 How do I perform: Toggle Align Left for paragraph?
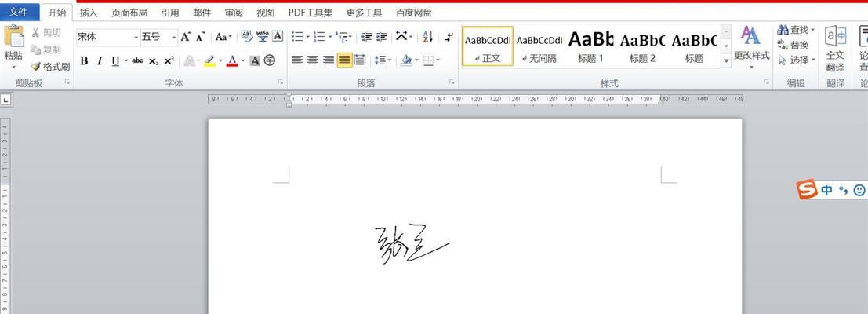click(x=297, y=60)
